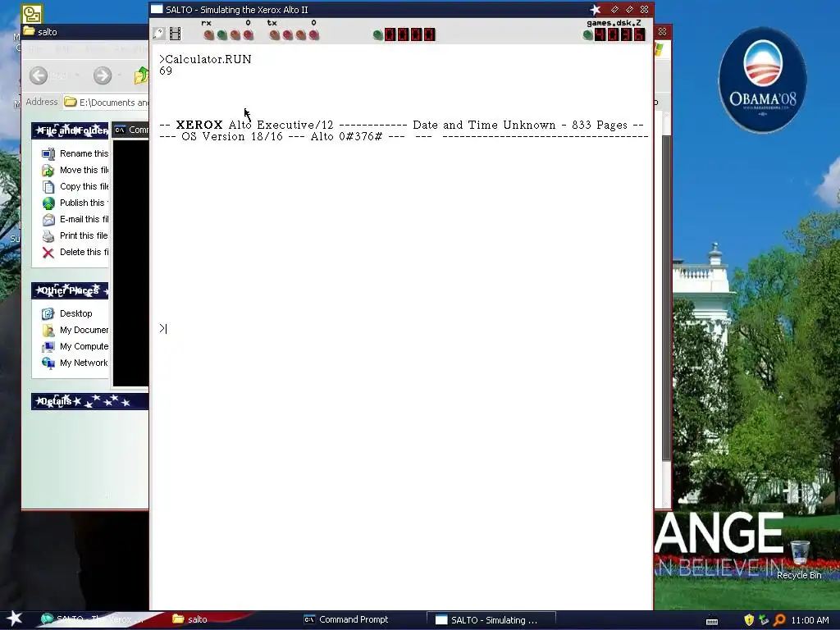Click the magnifier tray icon

[x=779, y=620]
